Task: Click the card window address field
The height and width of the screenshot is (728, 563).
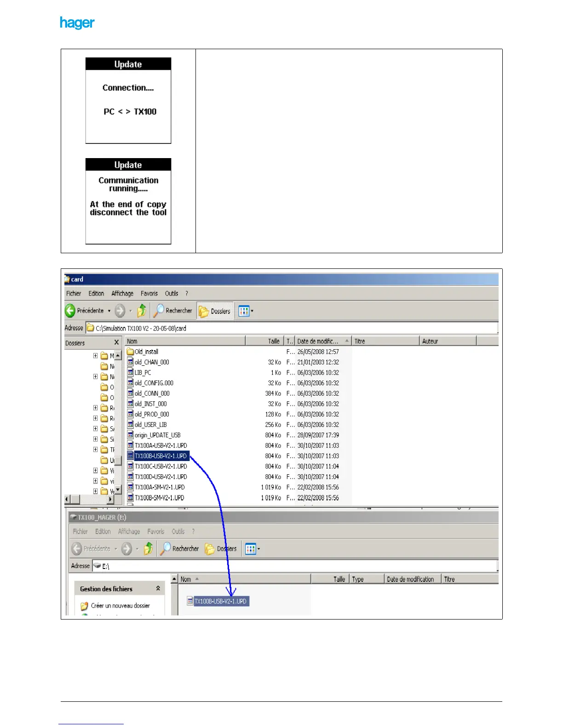Action: point(292,328)
